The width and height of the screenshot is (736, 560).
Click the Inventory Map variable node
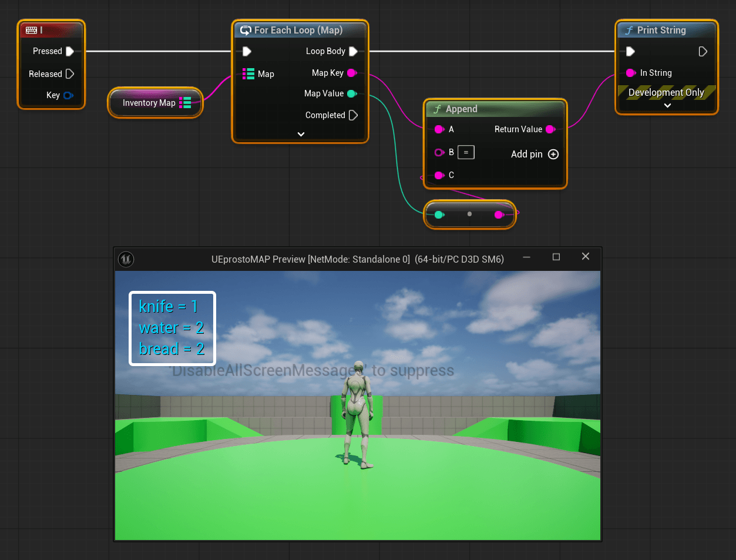click(149, 103)
